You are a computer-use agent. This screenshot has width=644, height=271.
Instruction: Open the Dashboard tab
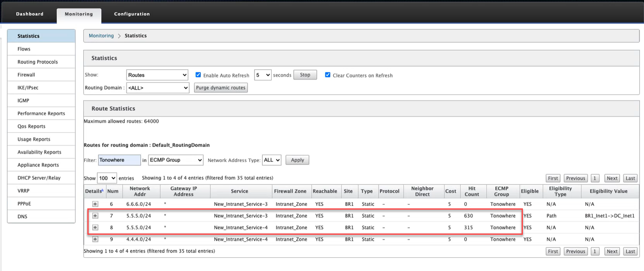pos(30,14)
